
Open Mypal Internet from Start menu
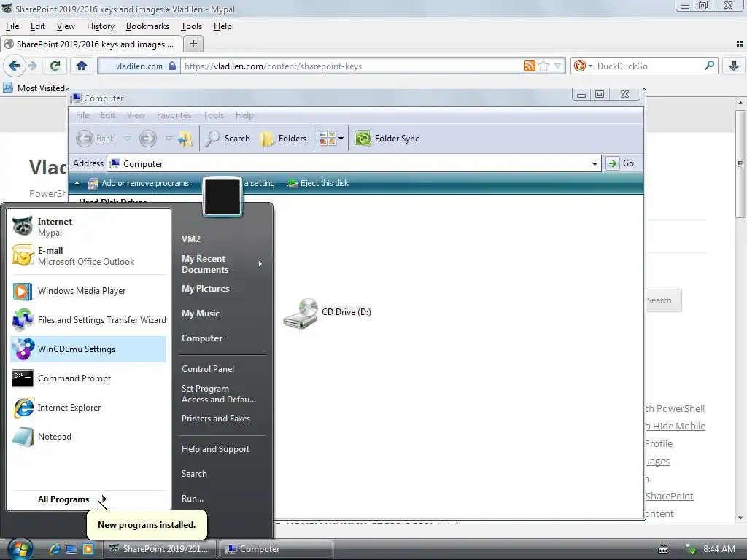pos(88,227)
